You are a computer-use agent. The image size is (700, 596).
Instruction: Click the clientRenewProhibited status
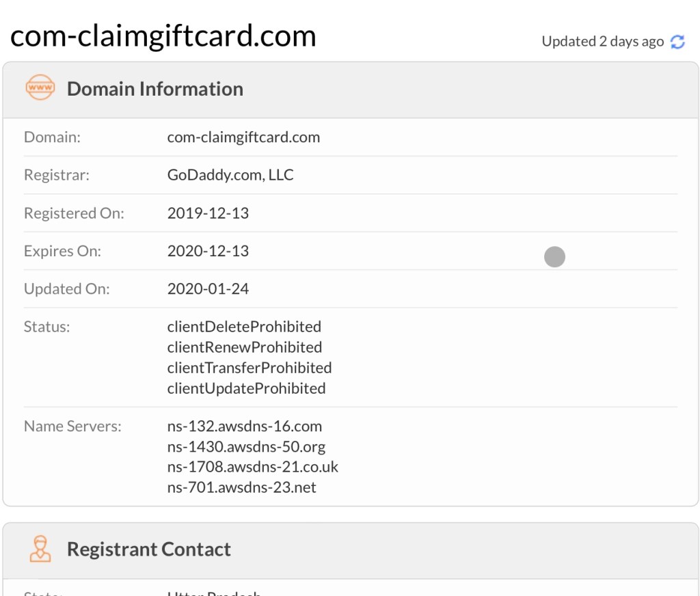pyautogui.click(x=245, y=347)
